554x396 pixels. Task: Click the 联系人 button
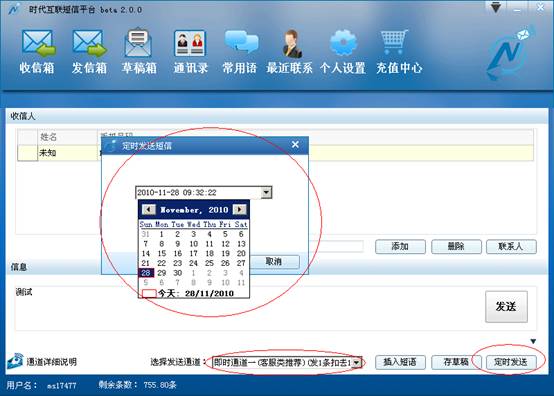511,246
